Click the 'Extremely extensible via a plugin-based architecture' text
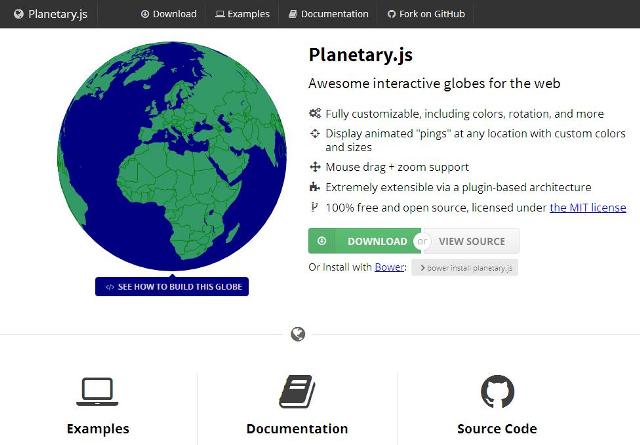Viewport: 640px width, 445px height. (458, 187)
